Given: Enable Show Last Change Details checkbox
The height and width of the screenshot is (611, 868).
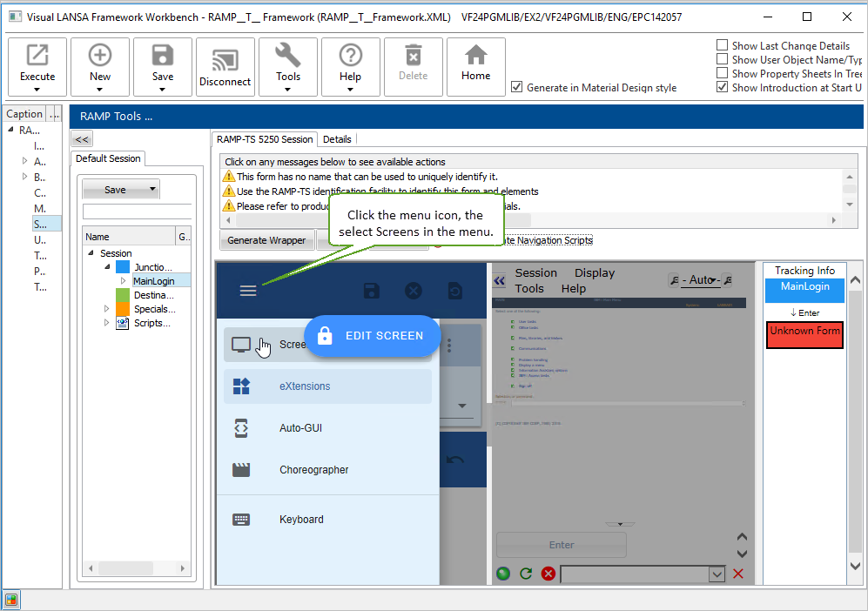Looking at the screenshot, I should point(723,46).
